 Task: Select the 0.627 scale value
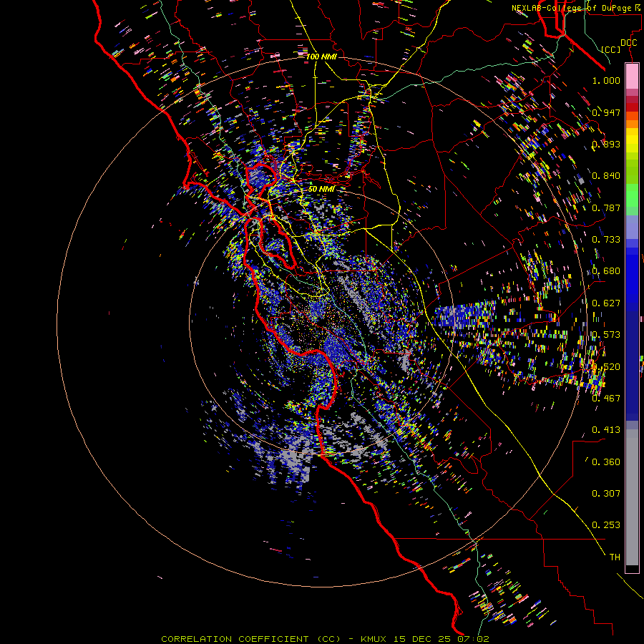[606, 303]
